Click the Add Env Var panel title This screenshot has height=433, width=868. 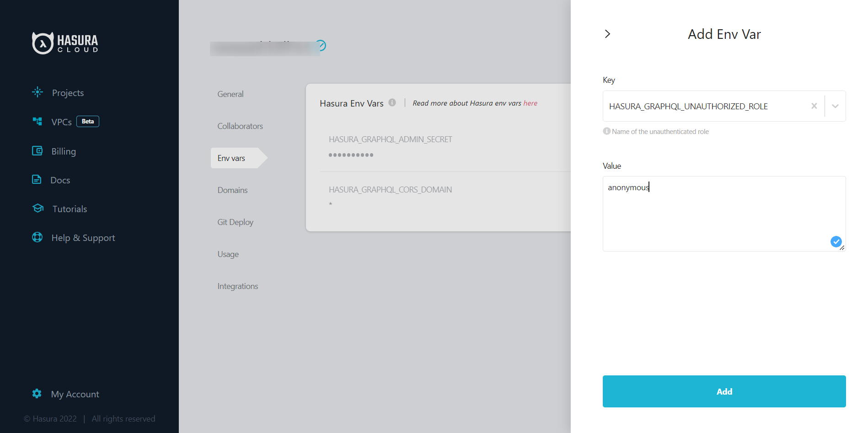point(724,34)
